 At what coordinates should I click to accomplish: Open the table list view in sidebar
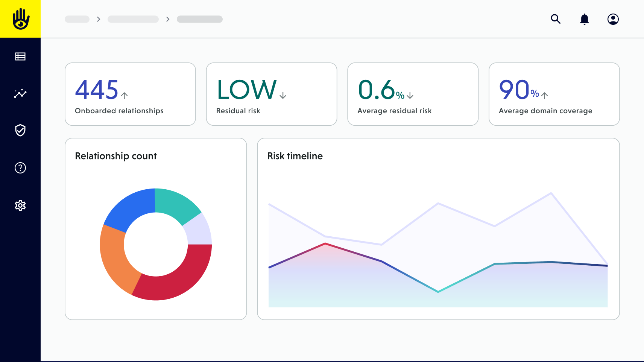20,56
